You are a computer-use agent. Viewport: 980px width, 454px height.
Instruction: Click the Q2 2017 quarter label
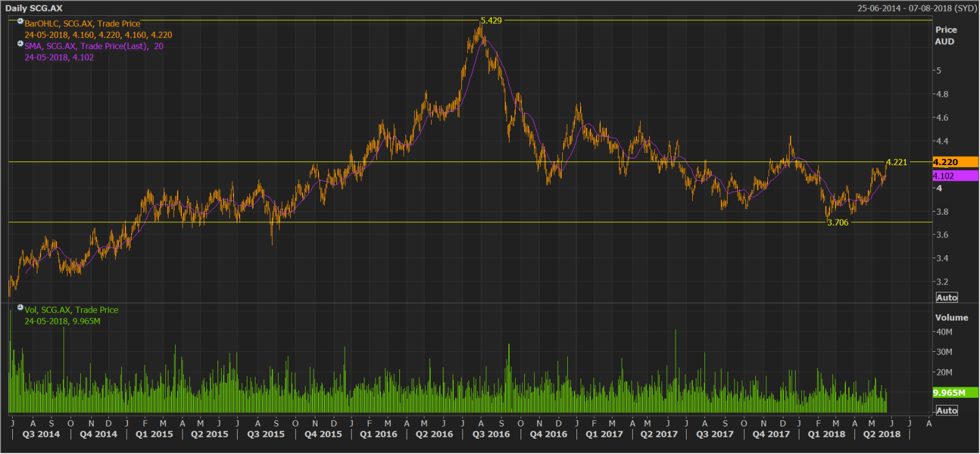pos(659,434)
